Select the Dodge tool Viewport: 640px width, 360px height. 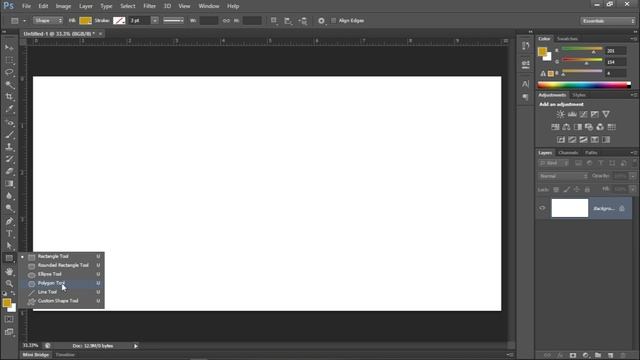pos(9,208)
